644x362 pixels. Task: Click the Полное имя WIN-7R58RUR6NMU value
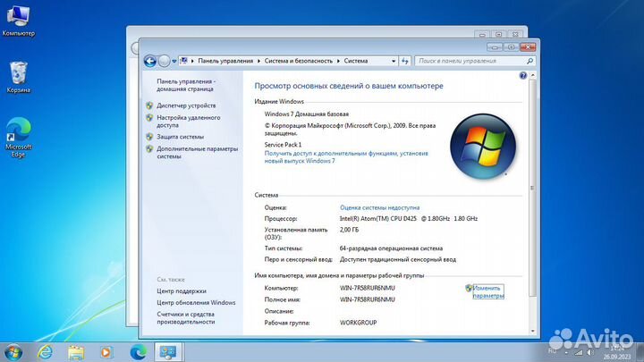coord(368,299)
